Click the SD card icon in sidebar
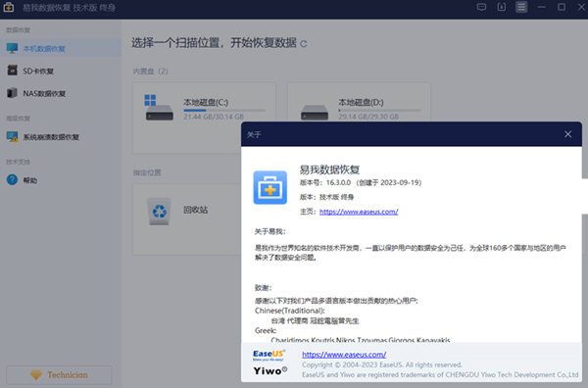This screenshot has height=388, width=588. click(x=13, y=71)
